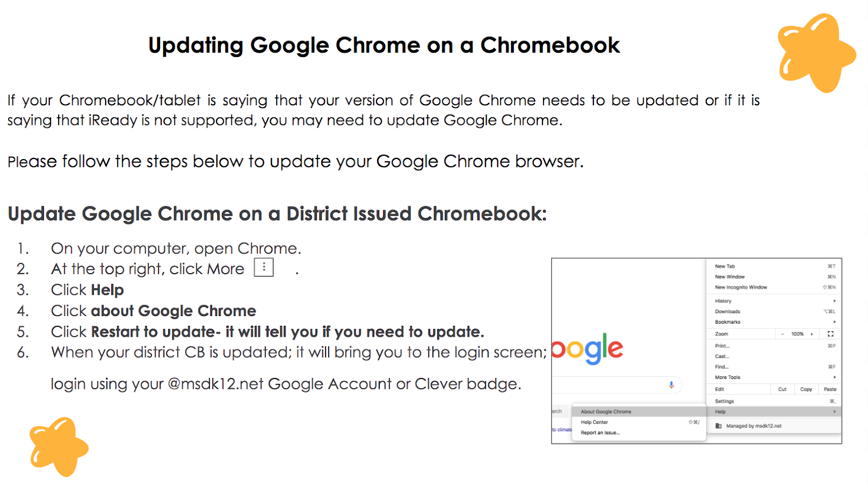Click the Google search input box

coord(617,385)
